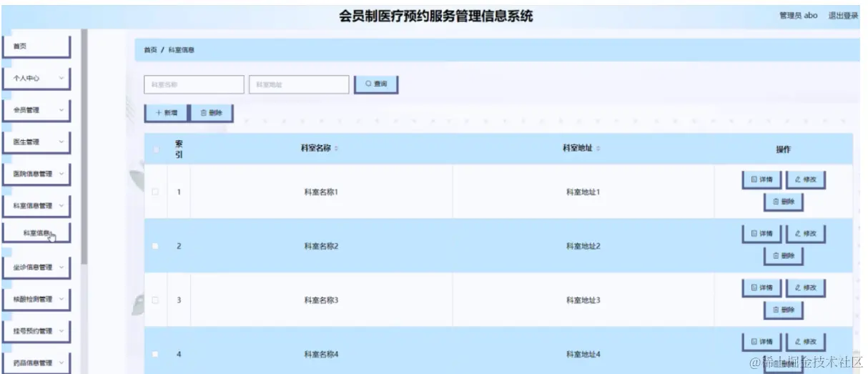Open 详情 for row 科室名称4
The image size is (868, 374).
761,342
